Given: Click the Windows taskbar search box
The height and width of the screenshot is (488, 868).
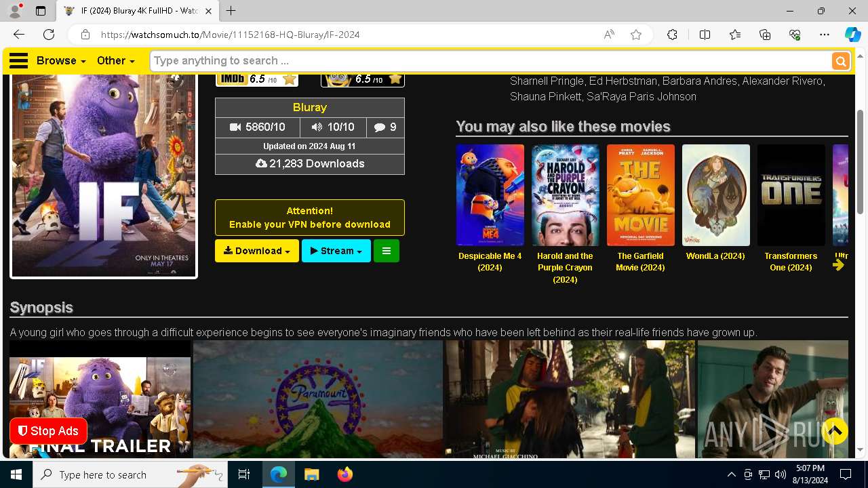Looking at the screenshot, I should (x=130, y=474).
